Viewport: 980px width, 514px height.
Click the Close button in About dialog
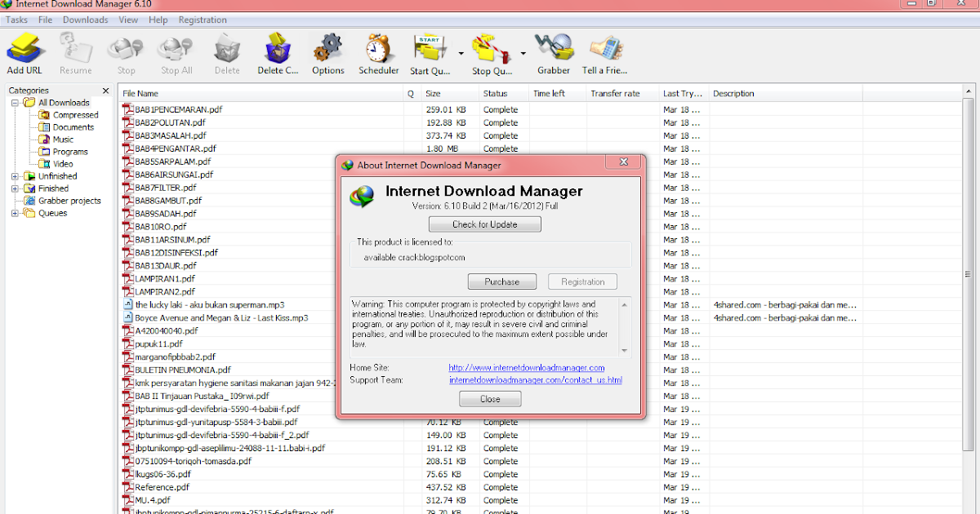[490, 399]
